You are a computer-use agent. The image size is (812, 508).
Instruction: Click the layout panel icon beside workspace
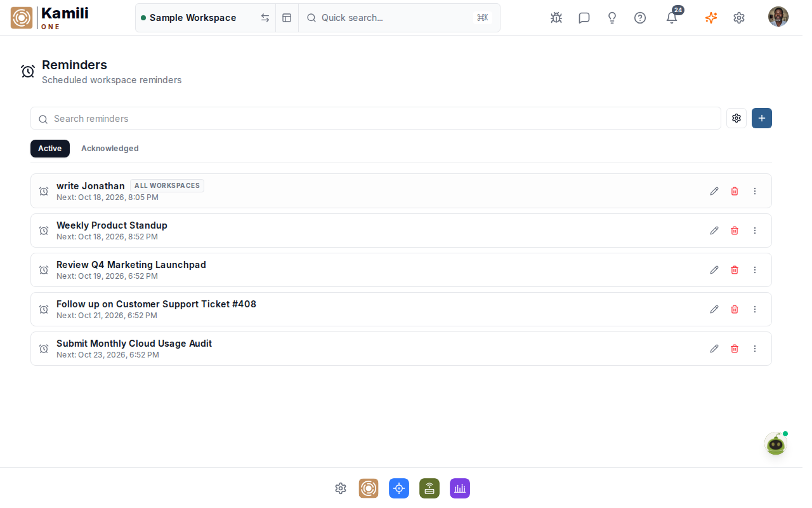(x=287, y=18)
